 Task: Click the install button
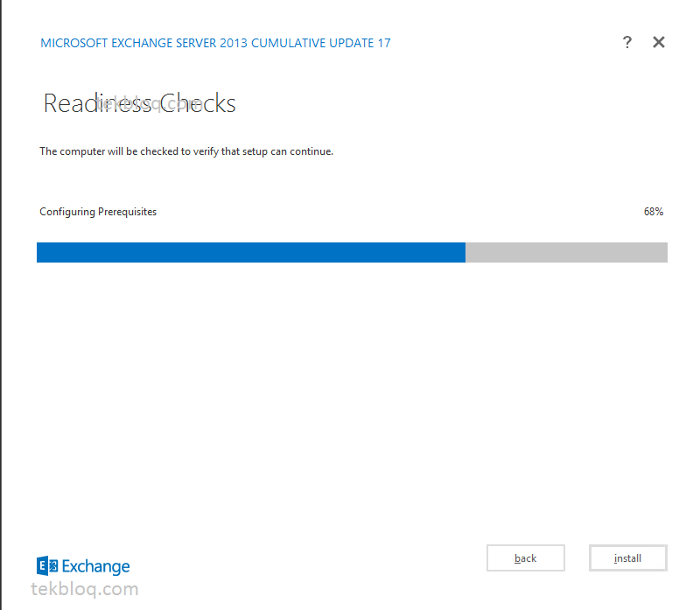627,557
